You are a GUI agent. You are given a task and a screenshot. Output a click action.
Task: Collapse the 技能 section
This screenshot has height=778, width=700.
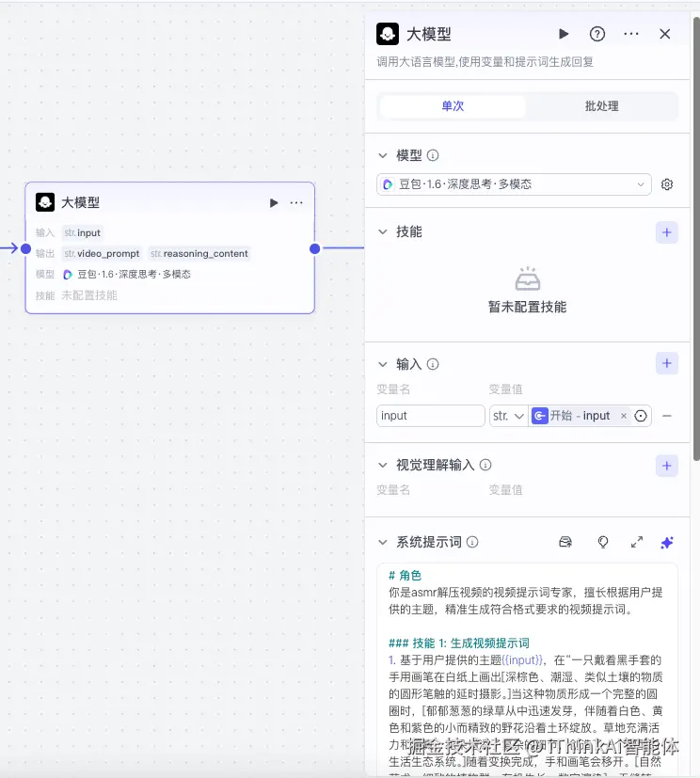pos(383,231)
